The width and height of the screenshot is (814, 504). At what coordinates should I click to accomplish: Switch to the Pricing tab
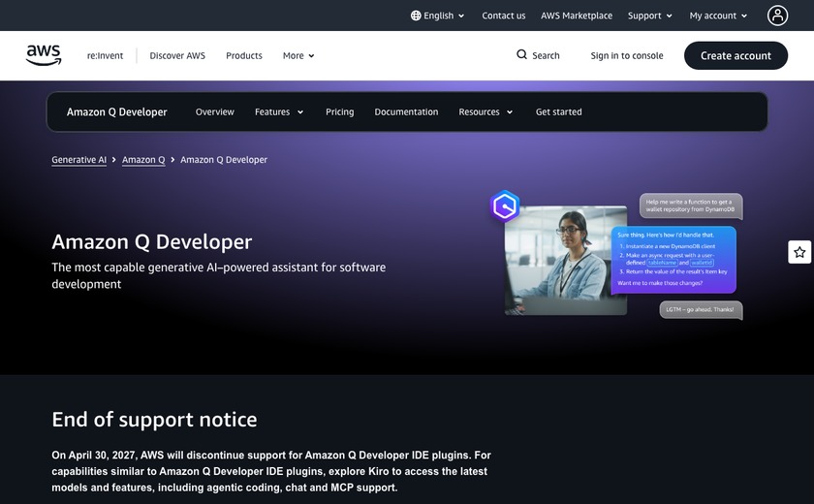[339, 111]
